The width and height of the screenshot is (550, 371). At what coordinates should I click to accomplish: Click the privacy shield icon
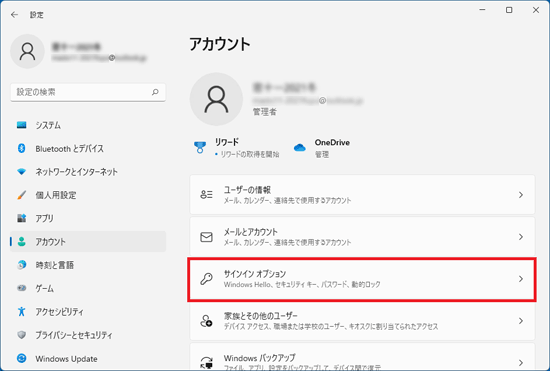coord(21,335)
